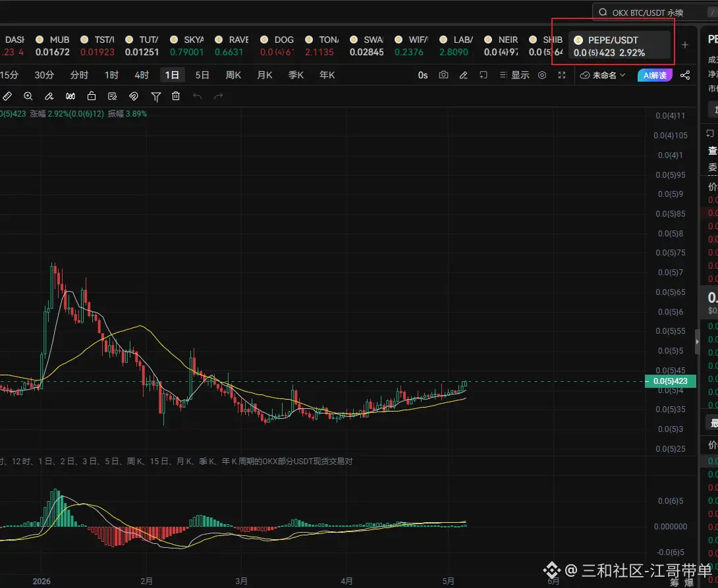Image resolution: width=718 pixels, height=588 pixels.
Task: Open the TUT/ symbol tab
Action: coord(142,45)
